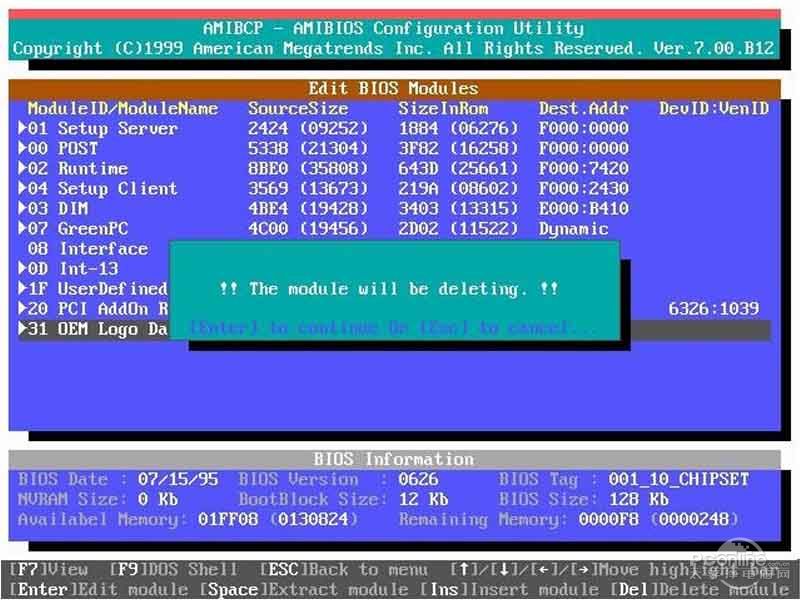
Task: Click the Space Extract module shortcut
Action: tap(304, 590)
